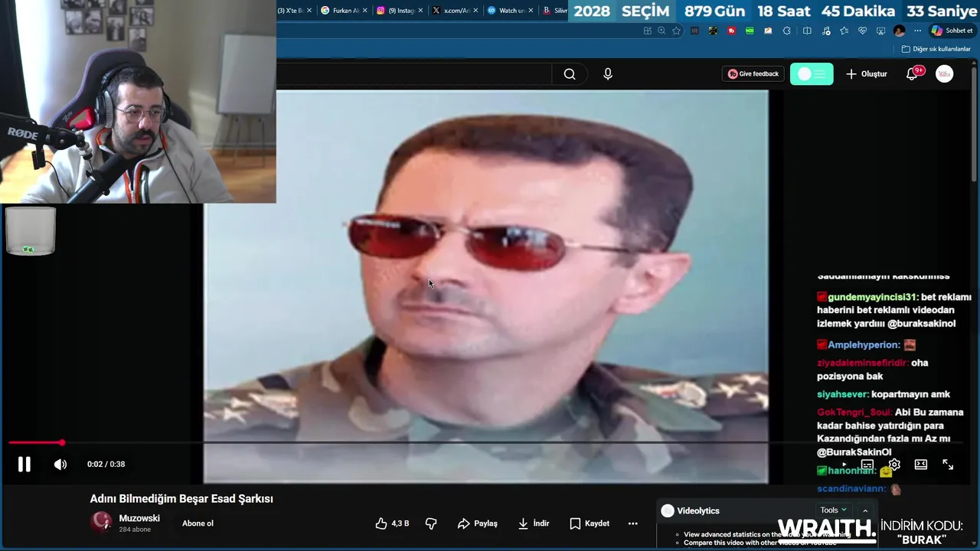Enter fullscreen mode in the player
The width and height of the screenshot is (980, 551).
tap(948, 465)
